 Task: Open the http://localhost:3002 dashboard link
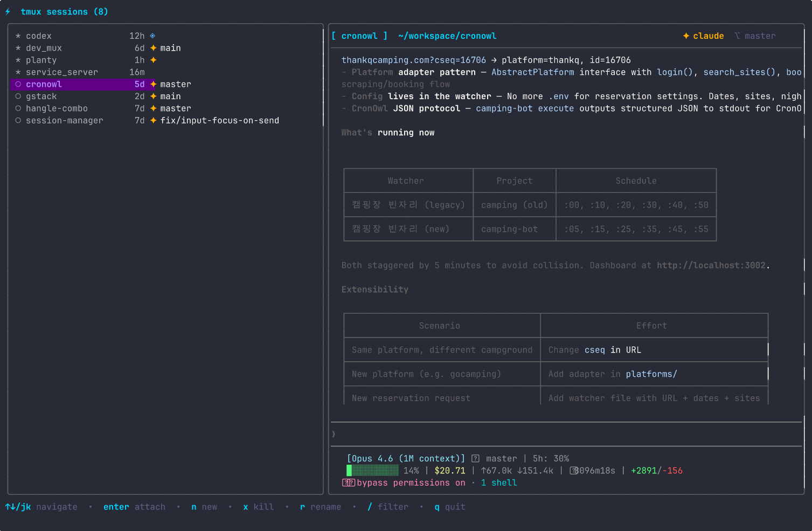pyautogui.click(x=711, y=265)
